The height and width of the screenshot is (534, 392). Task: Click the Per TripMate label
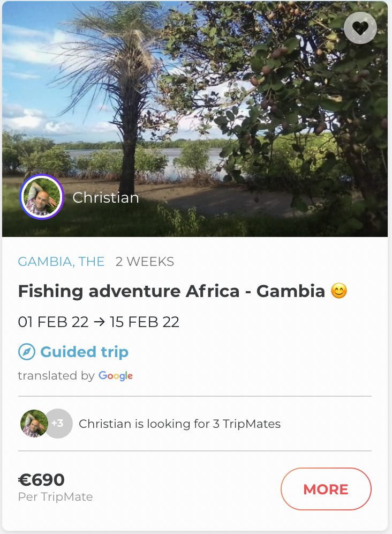point(55,497)
